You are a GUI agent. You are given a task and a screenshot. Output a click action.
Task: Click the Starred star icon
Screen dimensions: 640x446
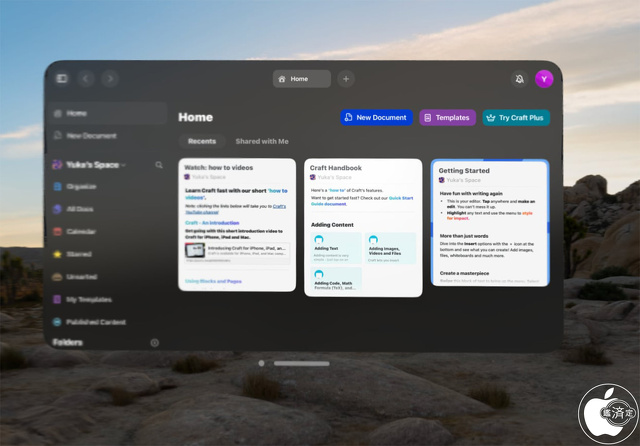pos(58,254)
